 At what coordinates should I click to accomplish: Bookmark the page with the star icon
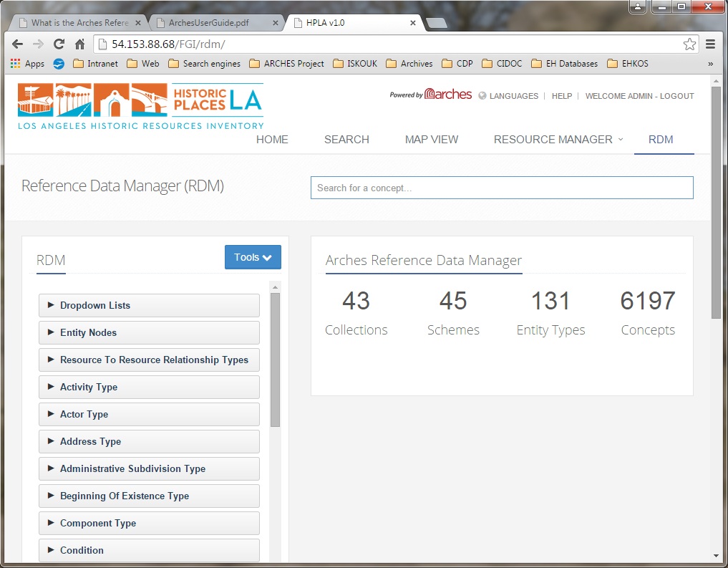689,44
